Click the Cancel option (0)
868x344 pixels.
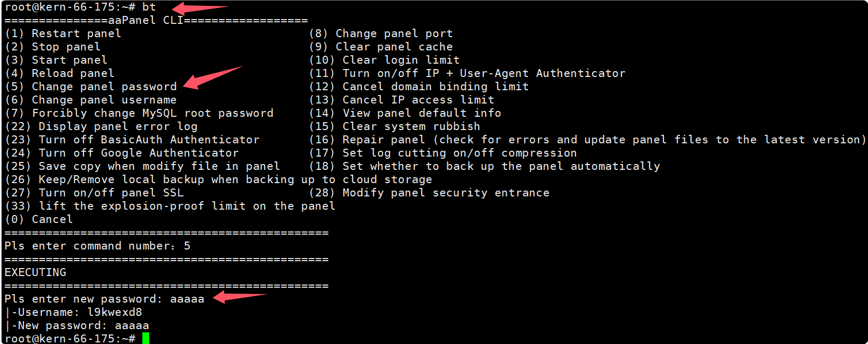pos(39,219)
